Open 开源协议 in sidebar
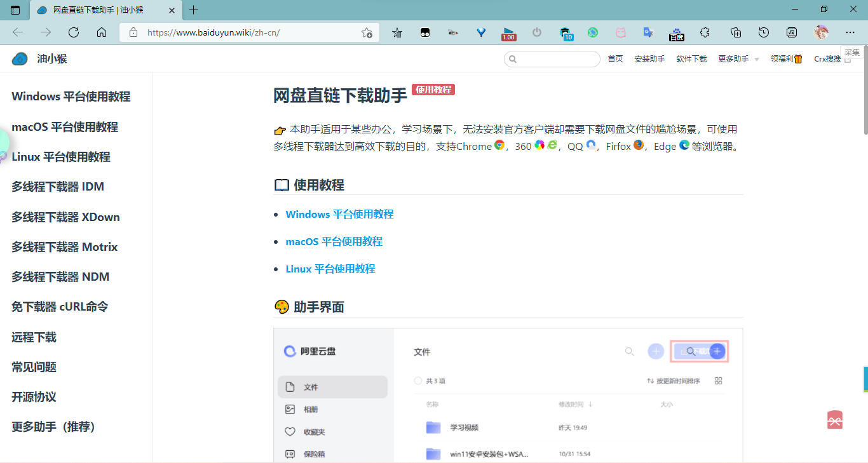This screenshot has height=463, width=868. click(x=34, y=397)
